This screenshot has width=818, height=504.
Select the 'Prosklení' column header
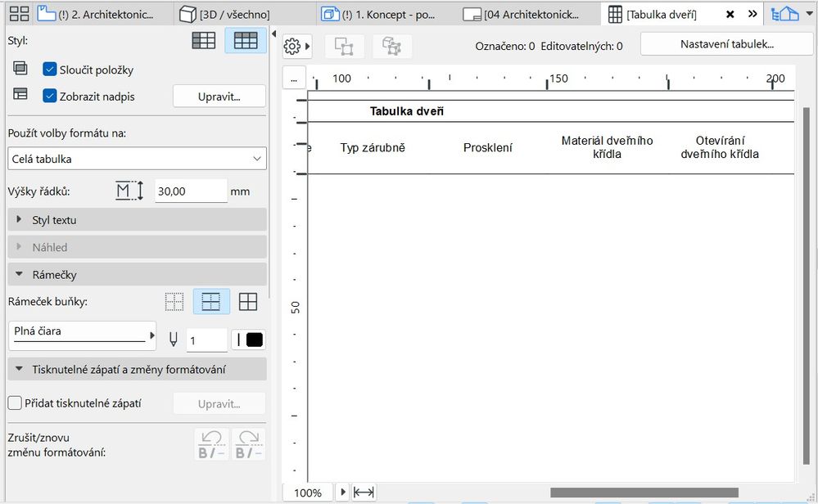tap(488, 147)
